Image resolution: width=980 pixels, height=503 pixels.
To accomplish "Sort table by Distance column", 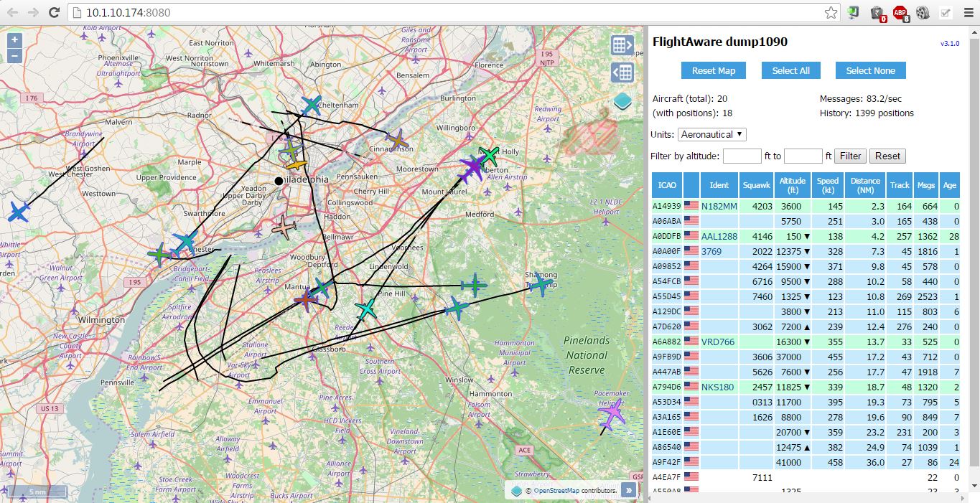I will (x=865, y=185).
